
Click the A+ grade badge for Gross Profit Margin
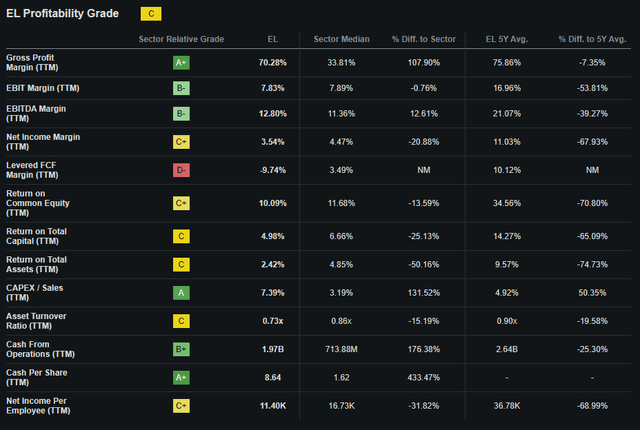pyautogui.click(x=181, y=63)
